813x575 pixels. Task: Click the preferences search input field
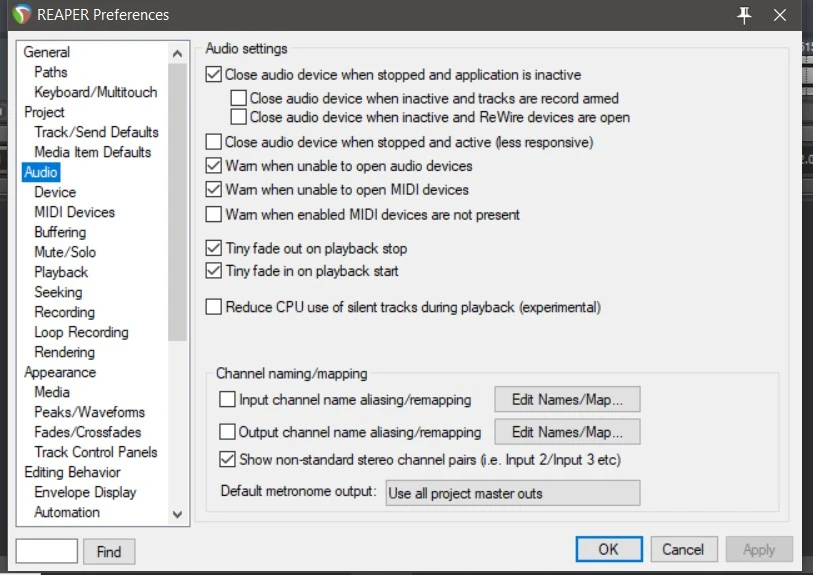pos(47,551)
